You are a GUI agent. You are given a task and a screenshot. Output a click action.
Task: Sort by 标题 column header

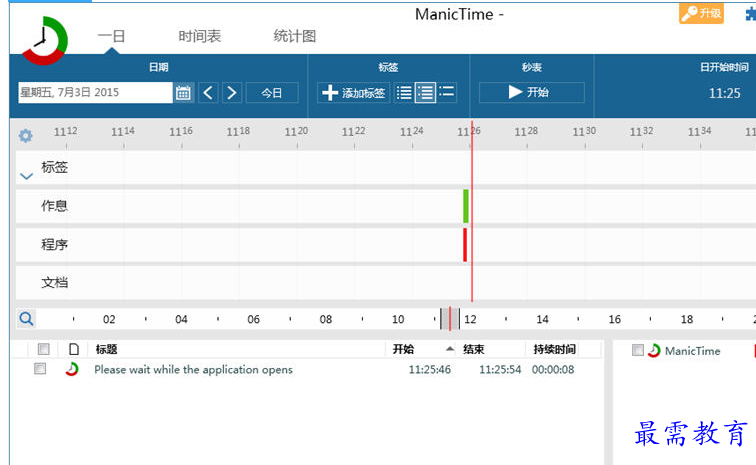click(107, 349)
